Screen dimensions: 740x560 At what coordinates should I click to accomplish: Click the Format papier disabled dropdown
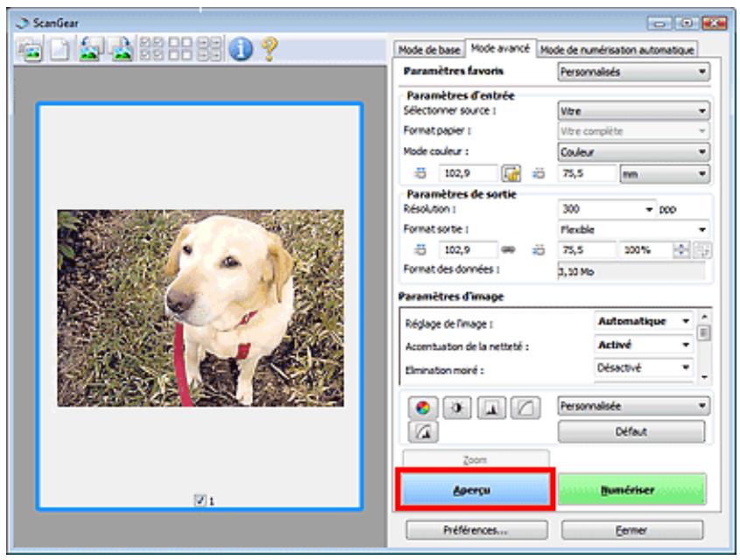634,131
